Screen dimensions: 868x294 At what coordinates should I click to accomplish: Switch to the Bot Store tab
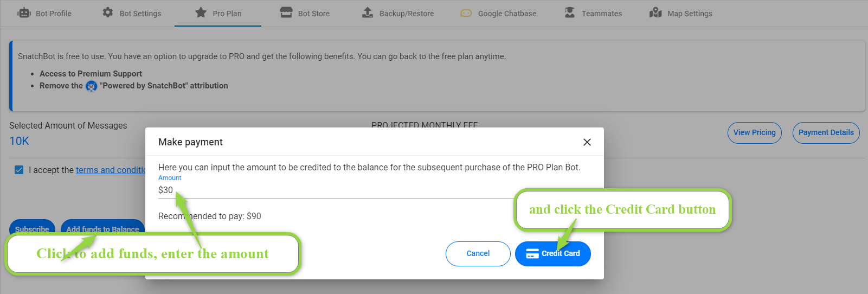(305, 13)
